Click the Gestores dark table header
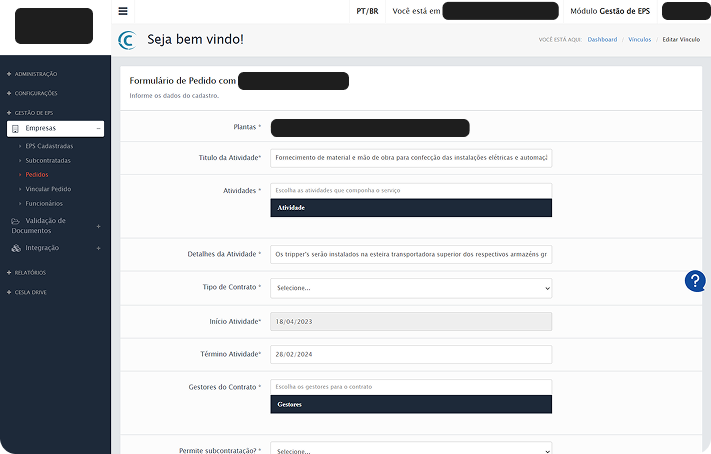 coord(411,404)
